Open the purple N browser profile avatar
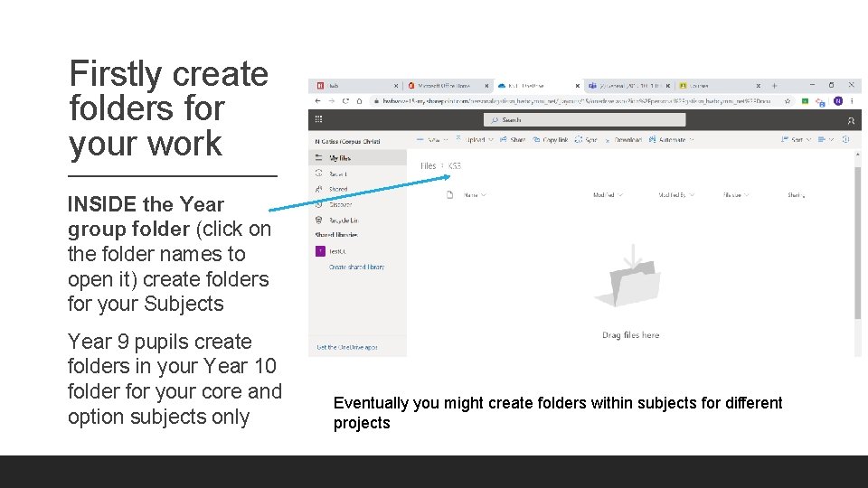The image size is (868, 488). click(838, 100)
